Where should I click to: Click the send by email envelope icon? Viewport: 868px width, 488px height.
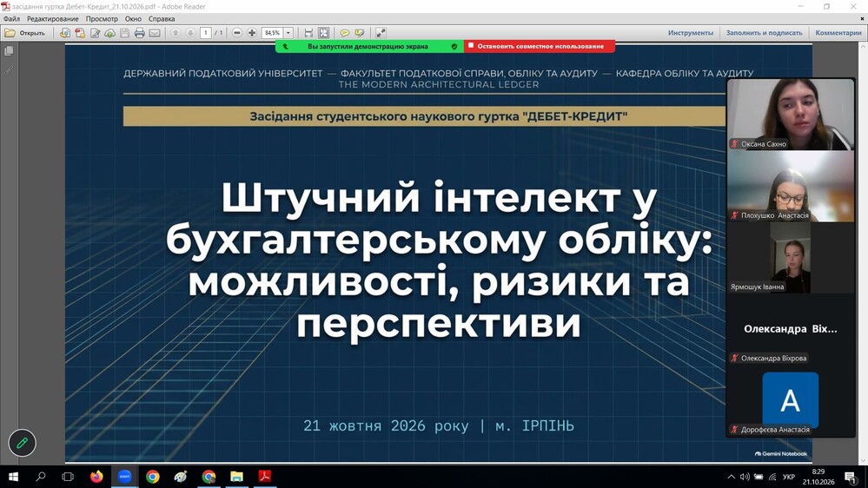point(155,33)
